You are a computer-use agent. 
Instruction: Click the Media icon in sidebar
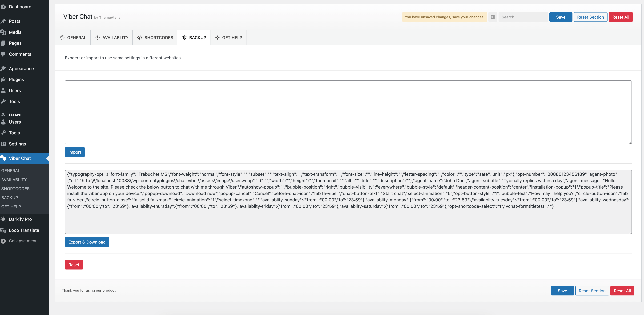tap(3, 32)
